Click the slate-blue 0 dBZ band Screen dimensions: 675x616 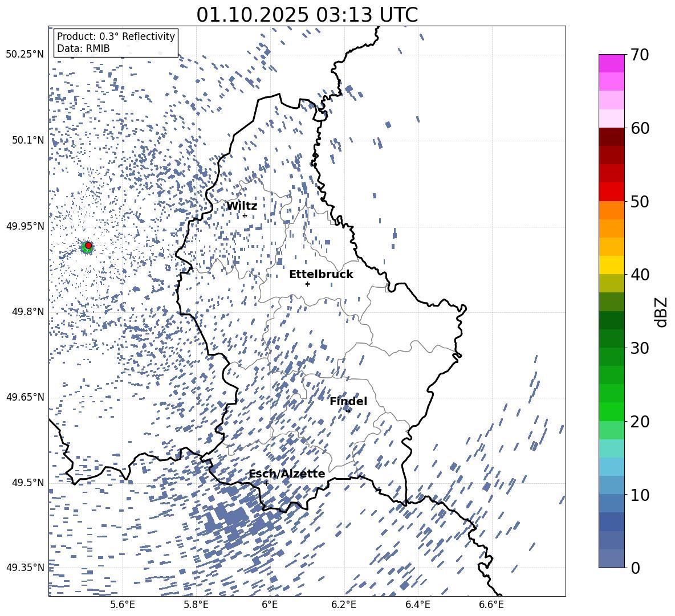pos(612,558)
